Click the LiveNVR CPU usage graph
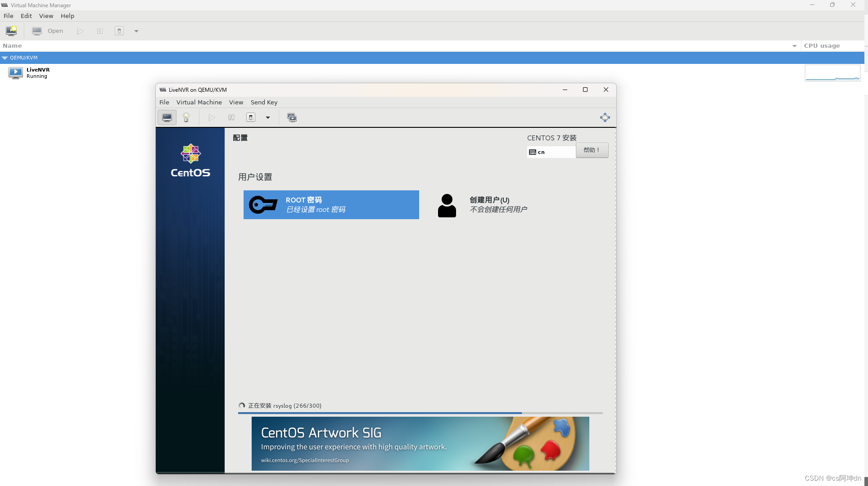 tap(832, 73)
